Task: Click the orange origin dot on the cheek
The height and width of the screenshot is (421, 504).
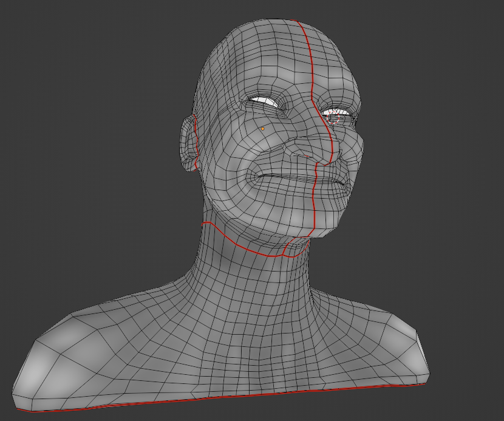Action: click(x=263, y=129)
